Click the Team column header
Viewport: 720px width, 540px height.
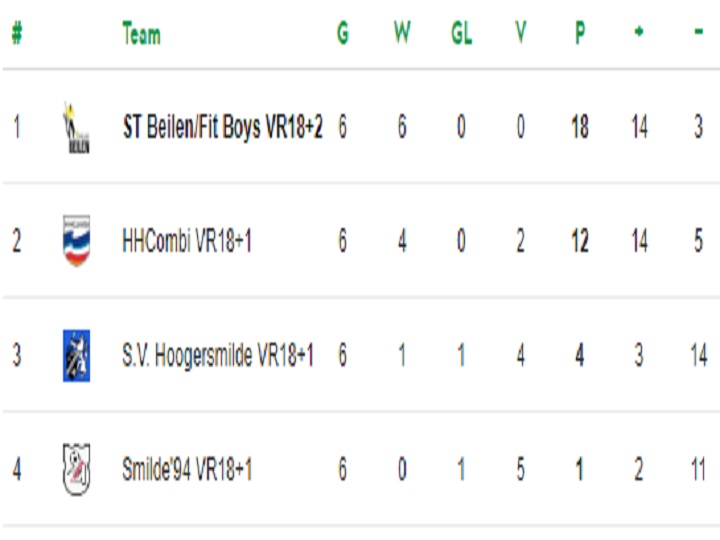click(141, 33)
